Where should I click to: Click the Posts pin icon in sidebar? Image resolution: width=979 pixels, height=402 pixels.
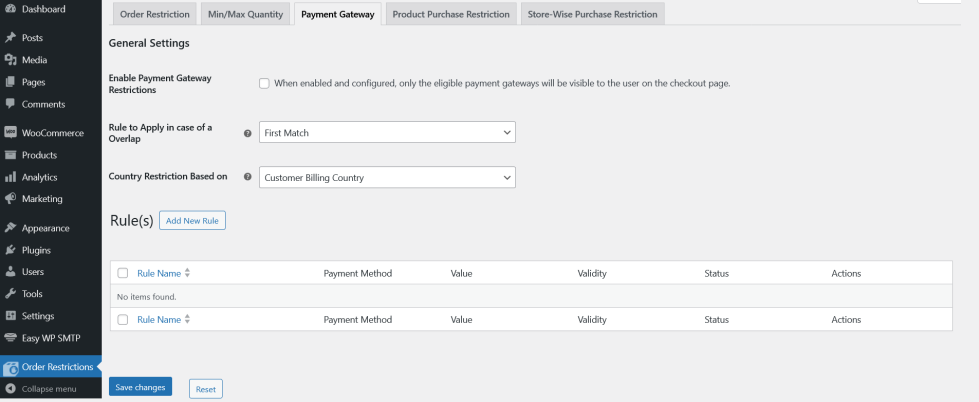(10, 37)
